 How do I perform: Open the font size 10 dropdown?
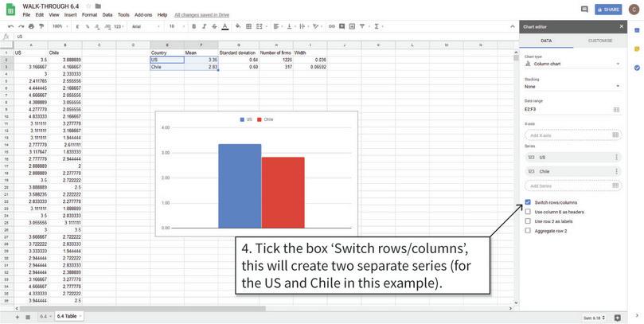(177, 26)
